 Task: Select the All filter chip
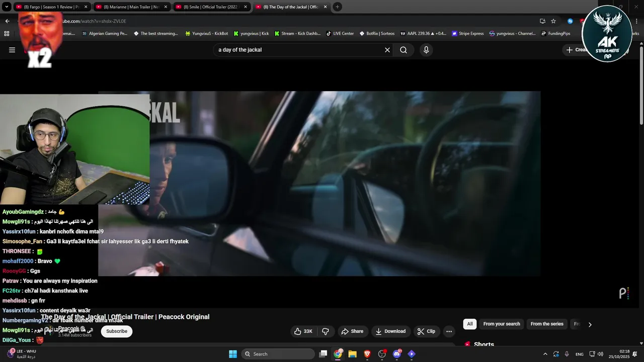[x=470, y=324]
